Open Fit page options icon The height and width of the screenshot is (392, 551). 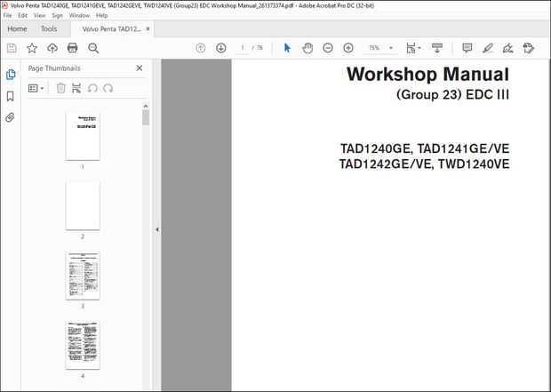point(413,48)
